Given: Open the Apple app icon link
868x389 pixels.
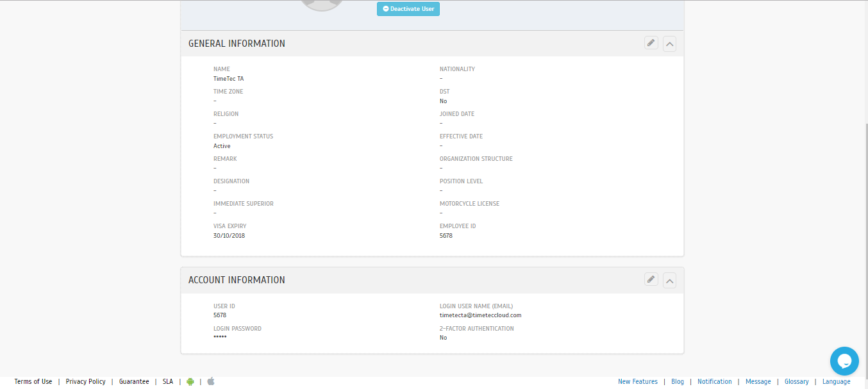Looking at the screenshot, I should (x=211, y=381).
